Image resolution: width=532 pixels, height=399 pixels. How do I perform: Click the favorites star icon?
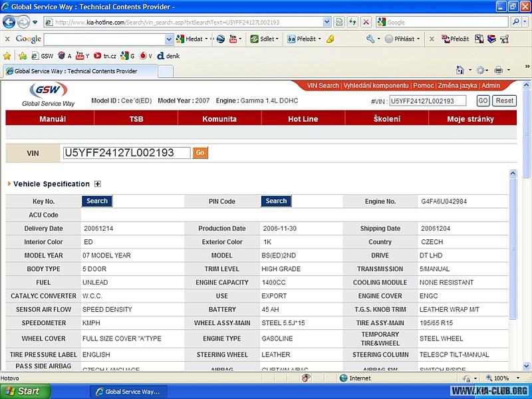(7, 56)
